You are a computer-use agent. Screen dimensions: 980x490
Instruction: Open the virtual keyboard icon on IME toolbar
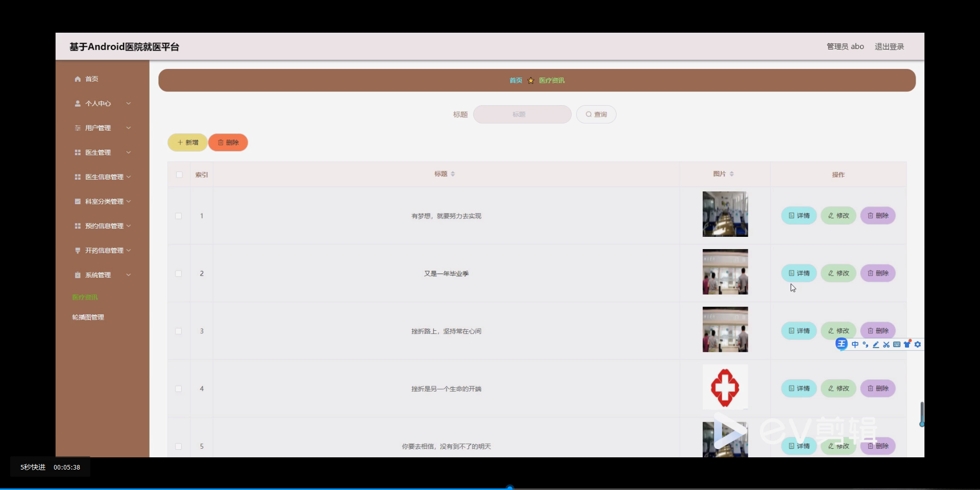coord(897,344)
